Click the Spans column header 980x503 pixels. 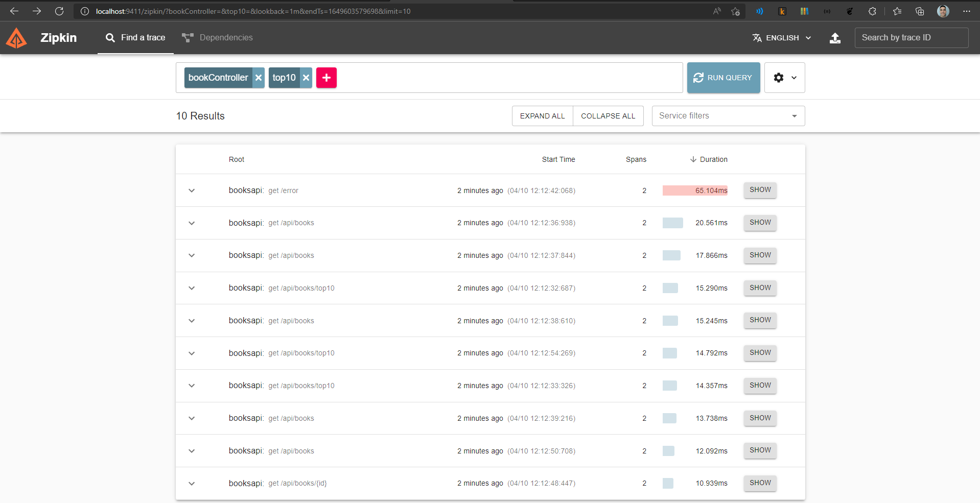636,159
